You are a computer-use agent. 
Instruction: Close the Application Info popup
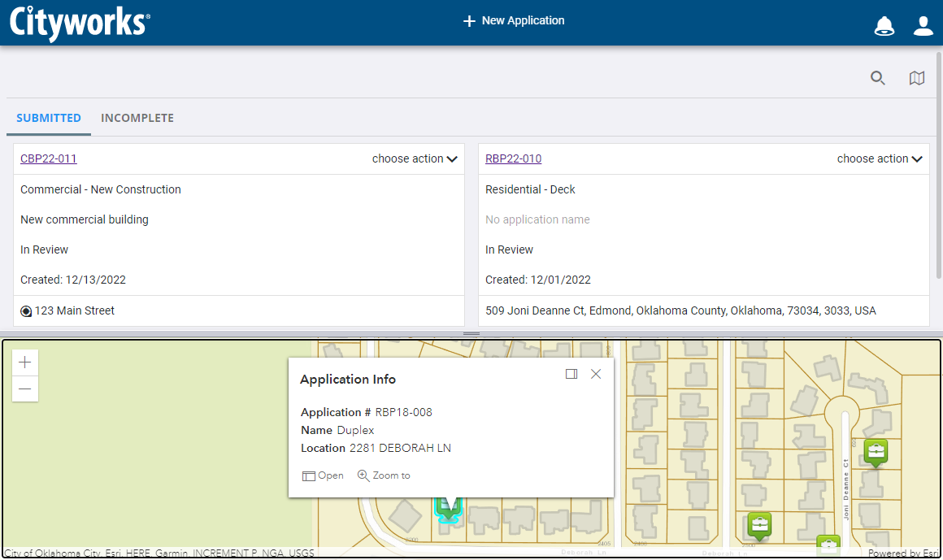(x=596, y=374)
